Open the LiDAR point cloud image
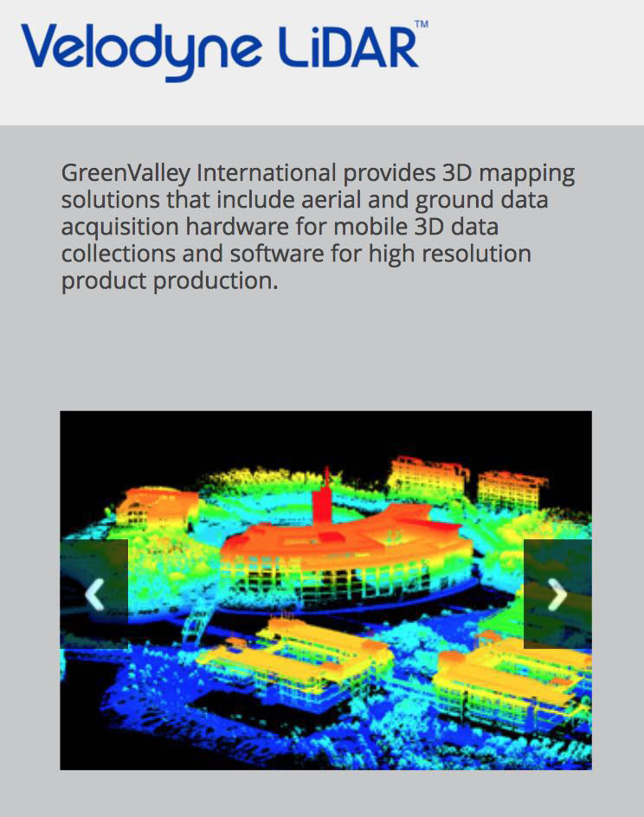The image size is (644, 817). tap(325, 590)
